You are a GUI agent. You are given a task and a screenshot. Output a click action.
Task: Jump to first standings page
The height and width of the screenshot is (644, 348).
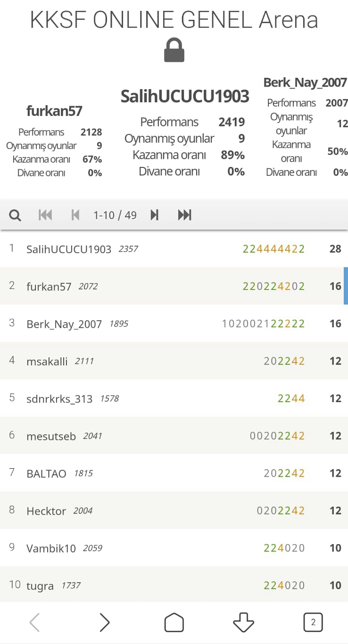click(45, 215)
